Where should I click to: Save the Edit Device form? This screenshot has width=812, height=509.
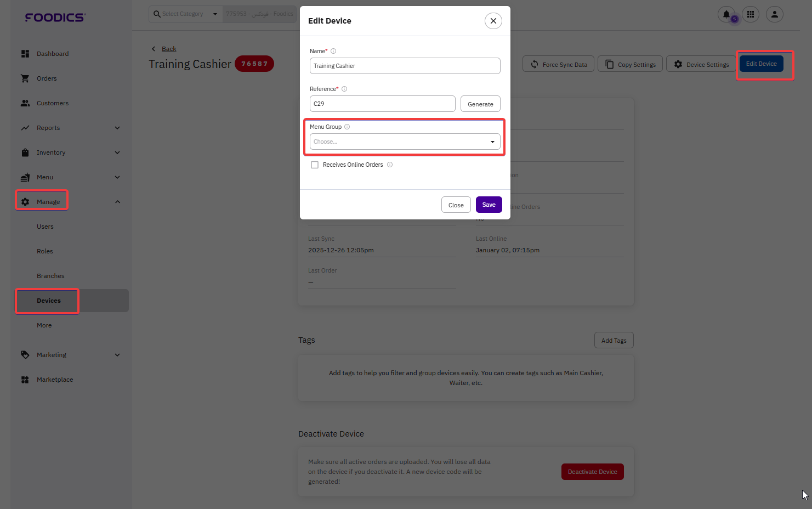pos(489,205)
